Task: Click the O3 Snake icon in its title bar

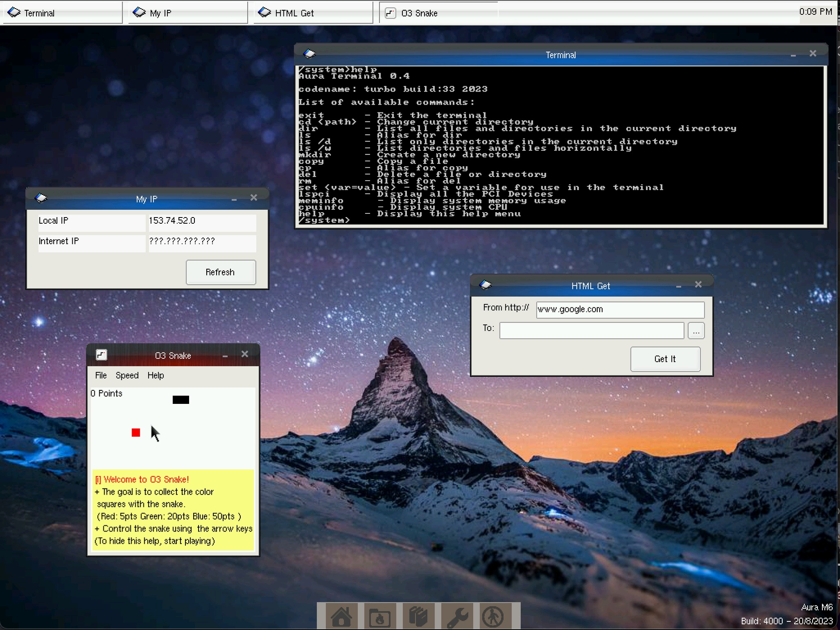Action: point(101,354)
